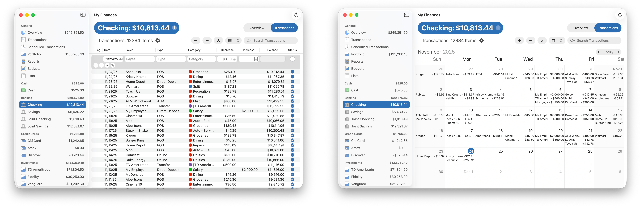Screen dimensions: 644x206
Task: Open the Category dropdown list in the entry row
Action: (x=213, y=59)
